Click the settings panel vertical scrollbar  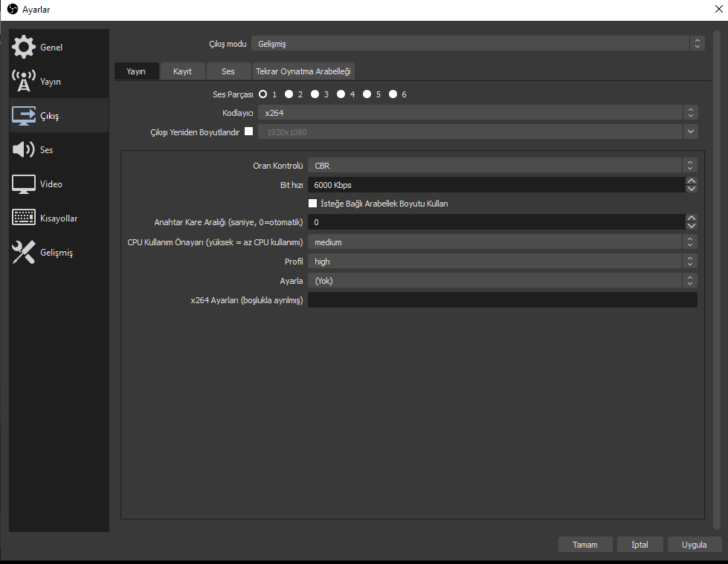[716, 279]
